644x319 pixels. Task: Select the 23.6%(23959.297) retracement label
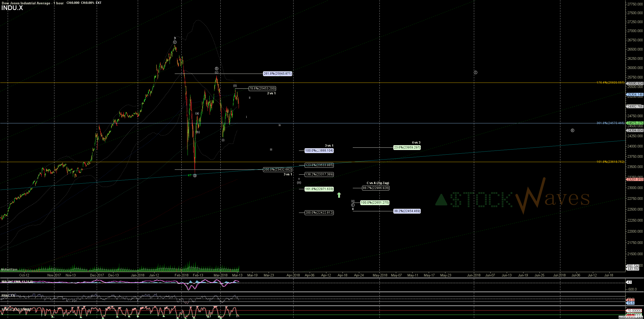click(407, 147)
